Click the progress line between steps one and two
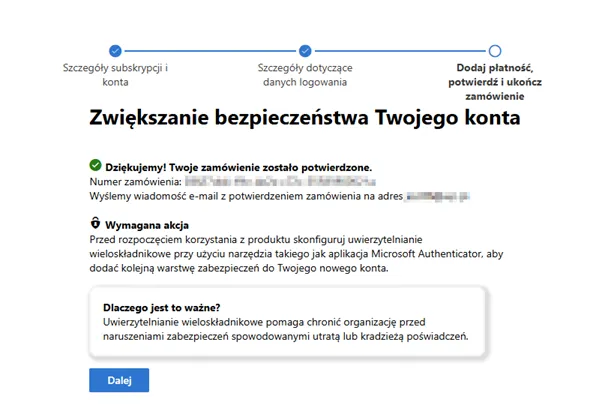Image resolution: width=605 pixels, height=417 pixels. tap(210, 50)
